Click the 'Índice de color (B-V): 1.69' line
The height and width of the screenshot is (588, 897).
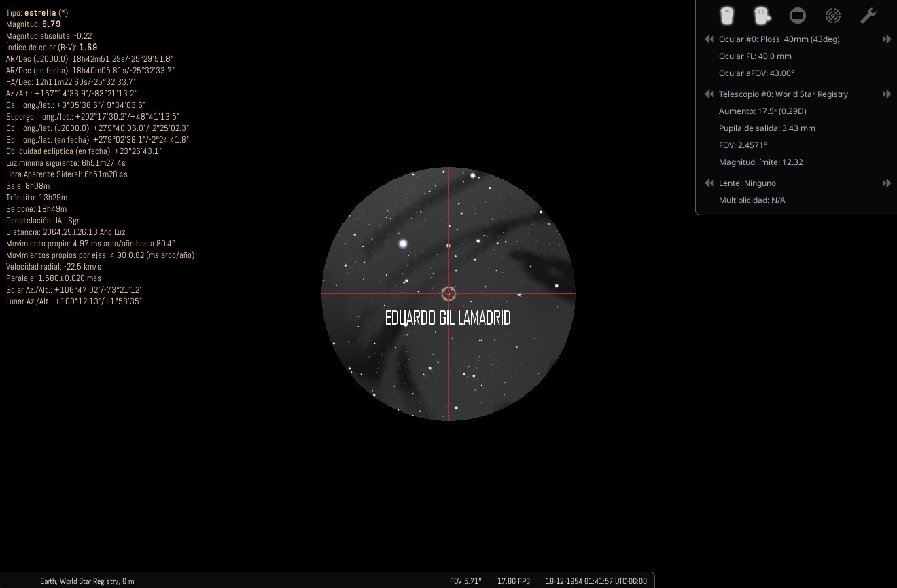pyautogui.click(x=52, y=48)
